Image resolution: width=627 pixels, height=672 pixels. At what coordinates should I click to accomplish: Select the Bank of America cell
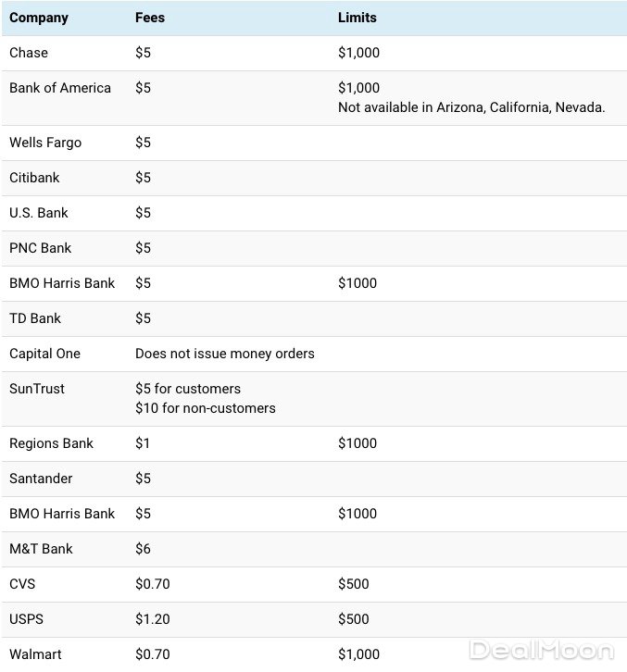click(60, 88)
